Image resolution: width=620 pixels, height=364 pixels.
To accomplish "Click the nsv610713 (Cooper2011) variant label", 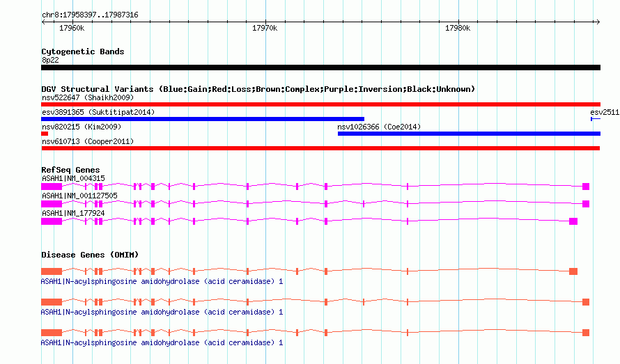I will click(88, 141).
